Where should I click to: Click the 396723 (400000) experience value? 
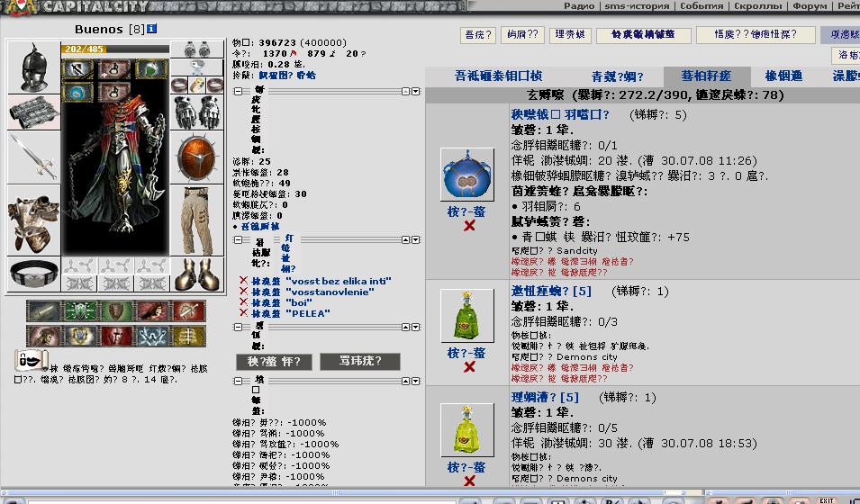click(x=303, y=43)
